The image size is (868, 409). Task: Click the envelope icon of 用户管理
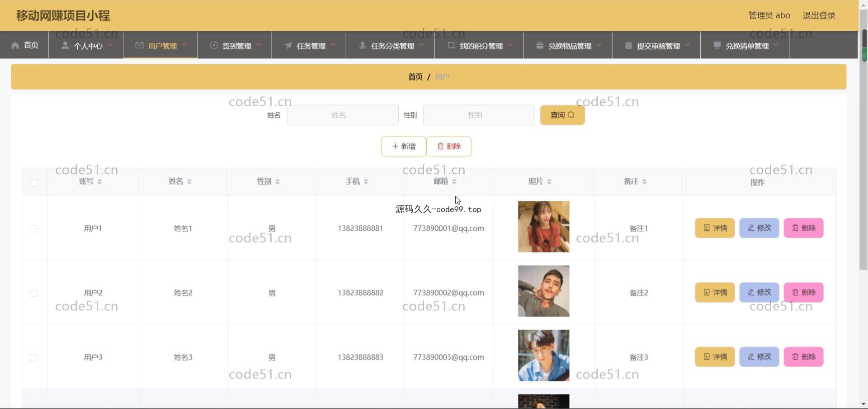[x=139, y=45]
